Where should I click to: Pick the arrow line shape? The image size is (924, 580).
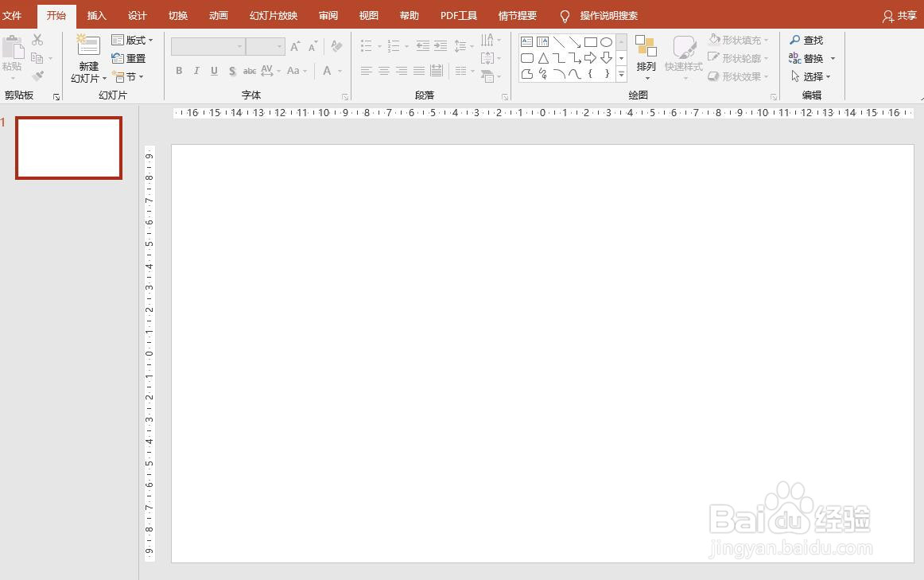[575, 42]
